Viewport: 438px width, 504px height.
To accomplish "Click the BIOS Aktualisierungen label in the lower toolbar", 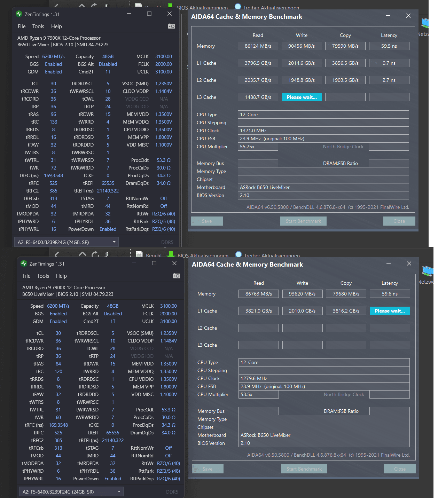I will coord(203,255).
